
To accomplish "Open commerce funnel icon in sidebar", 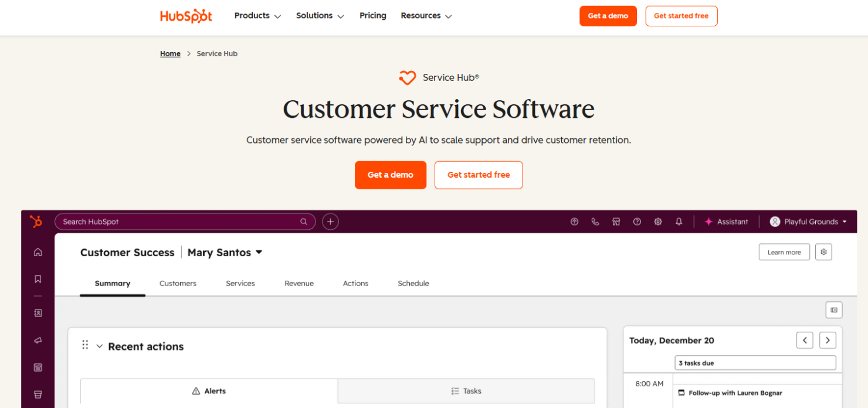I will coord(38,395).
